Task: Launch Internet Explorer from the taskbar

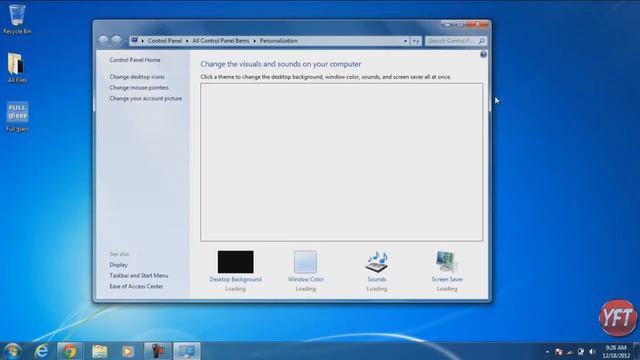Action: click(x=42, y=351)
